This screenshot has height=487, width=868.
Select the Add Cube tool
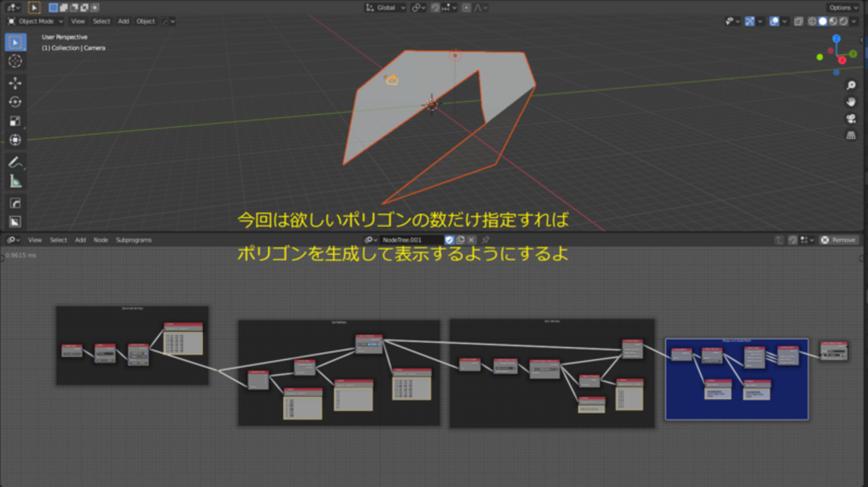pyautogui.click(x=15, y=203)
